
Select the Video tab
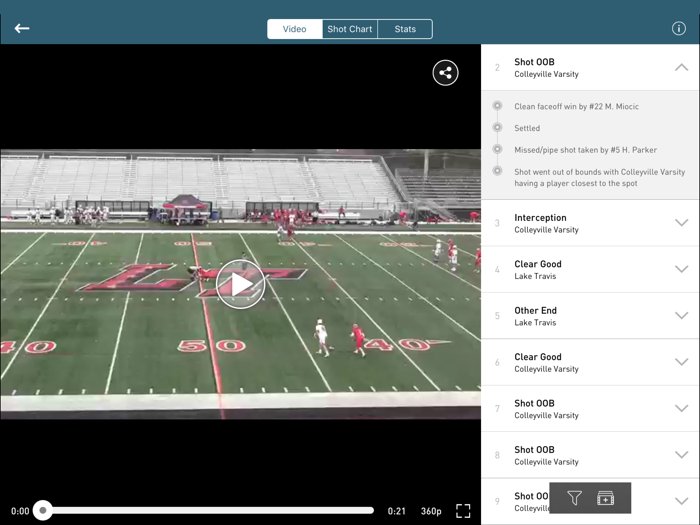(x=295, y=29)
